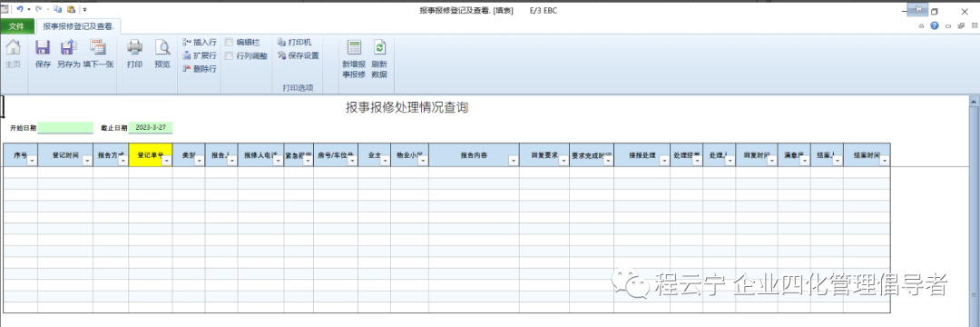Click the 报事报修处理情况查询 title text
This screenshot has width=980, height=327.
407,107
